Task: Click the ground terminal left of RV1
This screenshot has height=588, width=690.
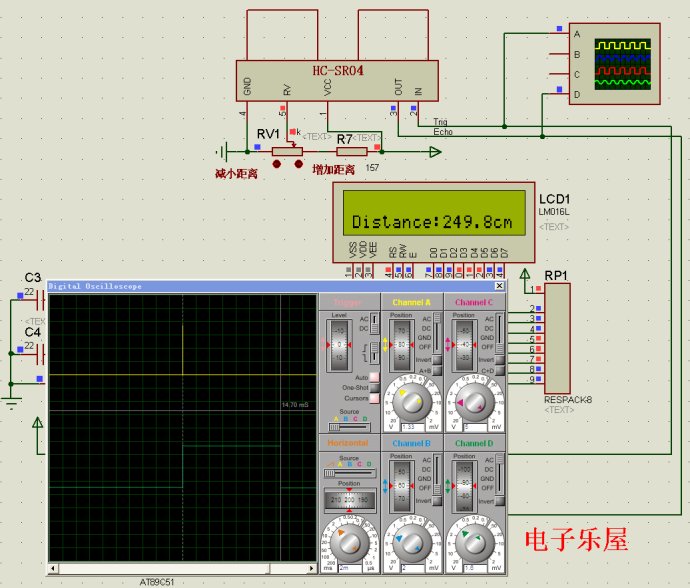Action: pos(223,152)
